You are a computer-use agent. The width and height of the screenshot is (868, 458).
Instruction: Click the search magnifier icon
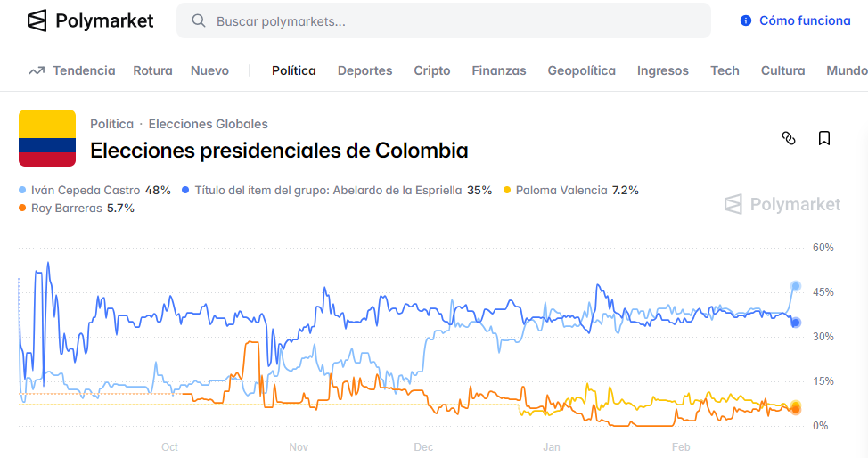point(200,20)
